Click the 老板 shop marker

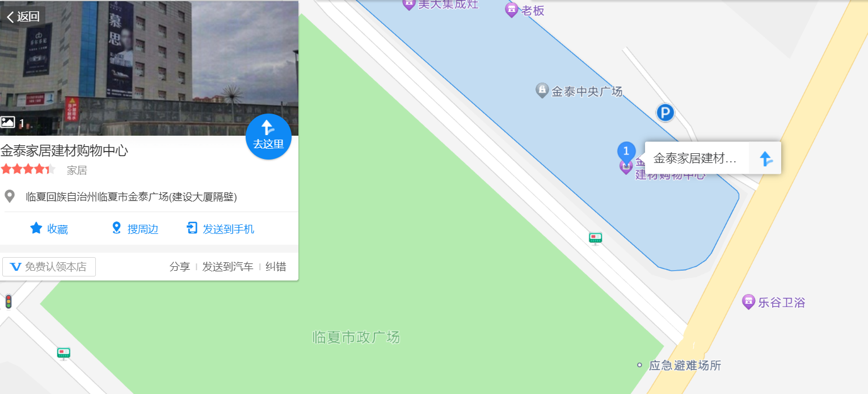525,10
